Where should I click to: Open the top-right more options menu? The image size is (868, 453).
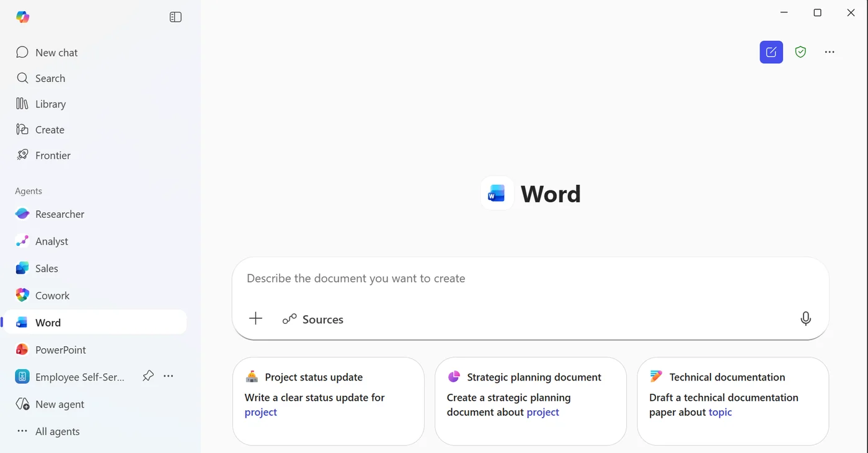click(830, 52)
